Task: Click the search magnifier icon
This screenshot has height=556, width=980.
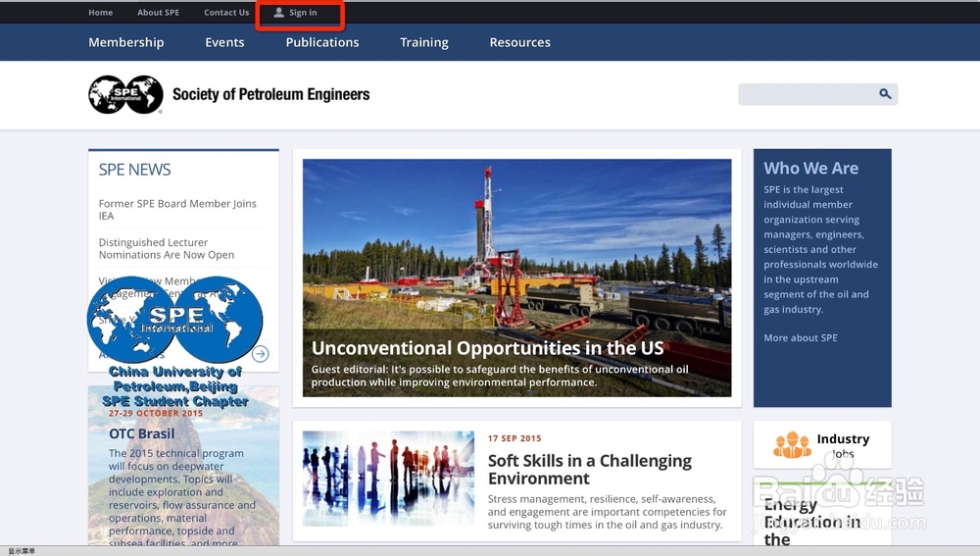Action: coord(884,94)
